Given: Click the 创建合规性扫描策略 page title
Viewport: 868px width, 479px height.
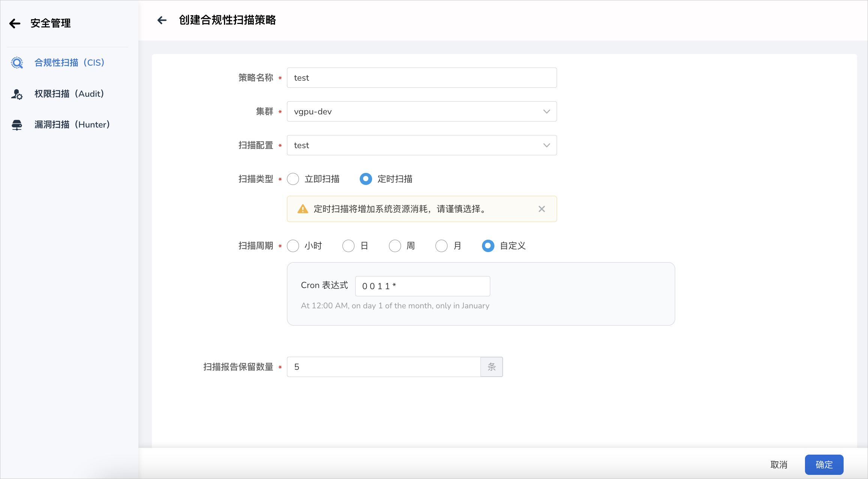Looking at the screenshot, I should (x=227, y=20).
